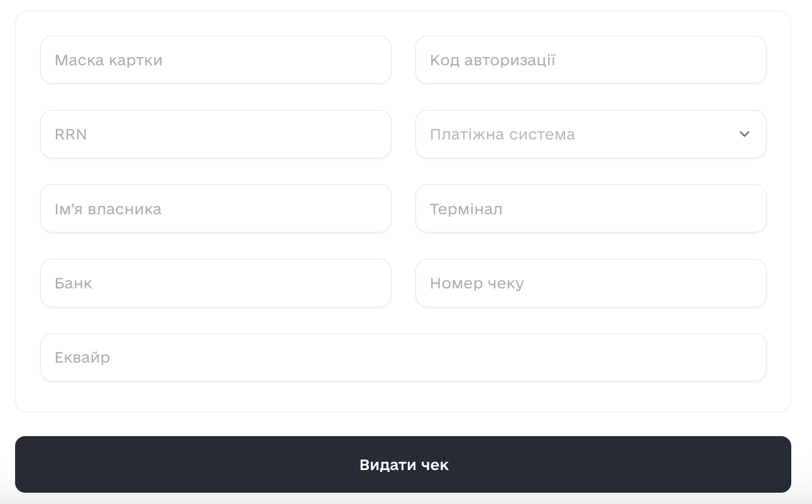Image resolution: width=812 pixels, height=504 pixels.
Task: Focus the Код авторизації field
Action: [591, 60]
